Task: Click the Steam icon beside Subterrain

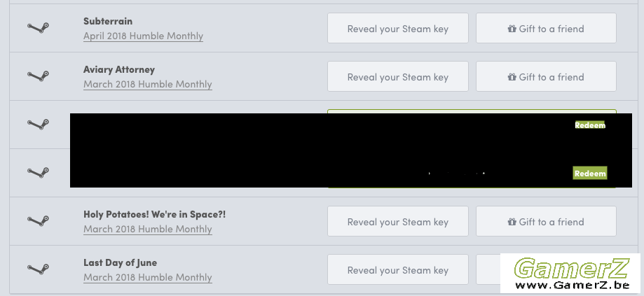Action: [x=39, y=28]
